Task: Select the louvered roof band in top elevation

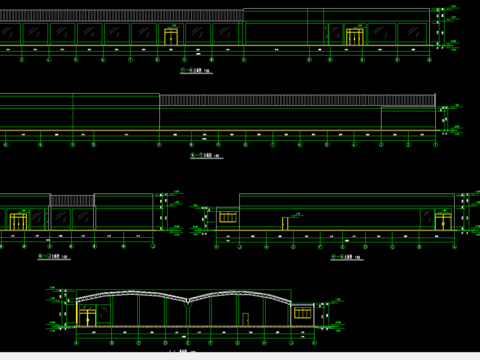Action: (121, 16)
